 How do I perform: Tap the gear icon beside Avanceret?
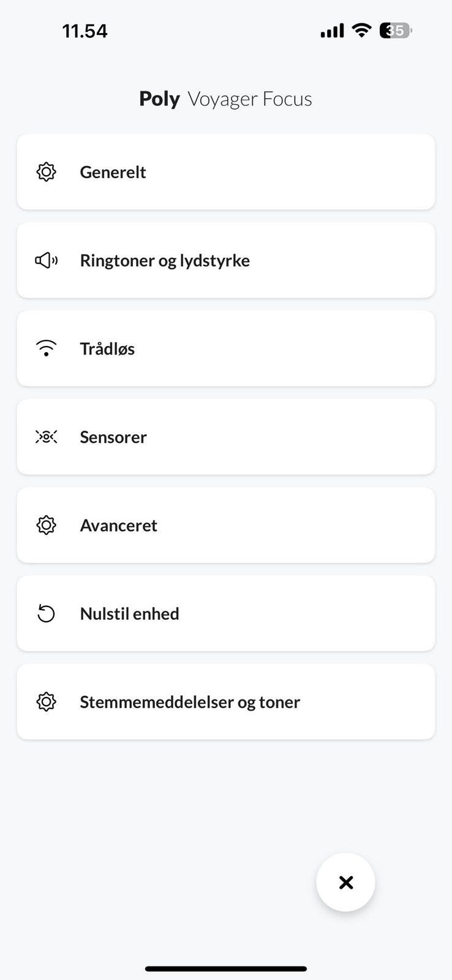pos(46,526)
